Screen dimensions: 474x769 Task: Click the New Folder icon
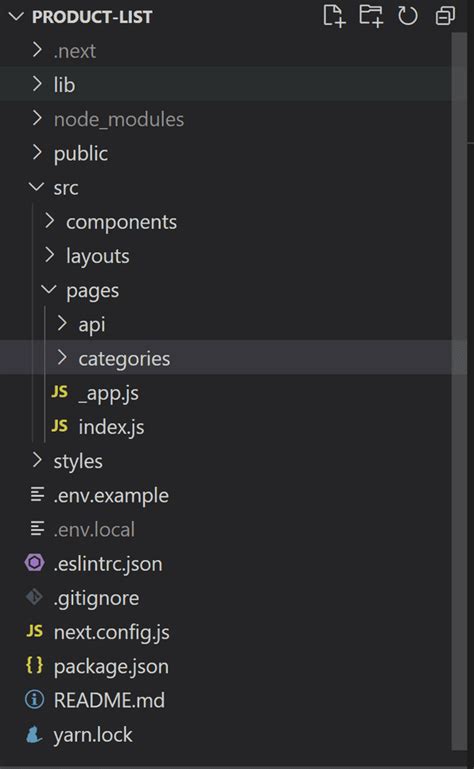click(x=371, y=16)
